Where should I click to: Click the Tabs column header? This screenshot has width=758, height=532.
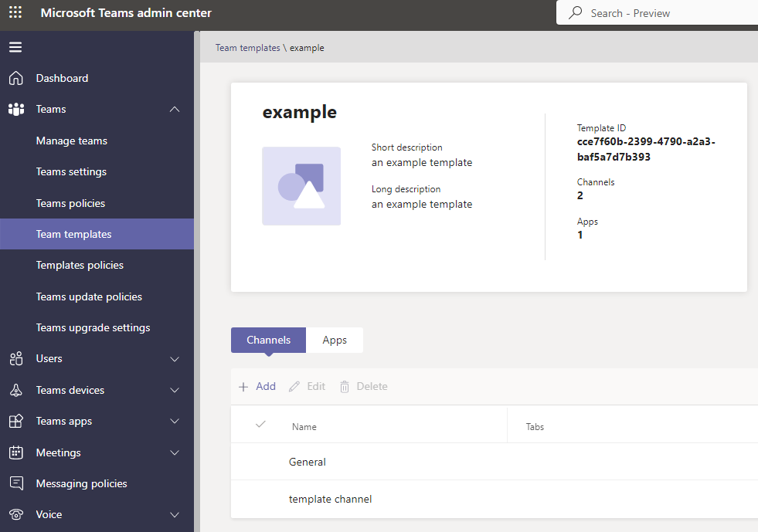point(535,427)
